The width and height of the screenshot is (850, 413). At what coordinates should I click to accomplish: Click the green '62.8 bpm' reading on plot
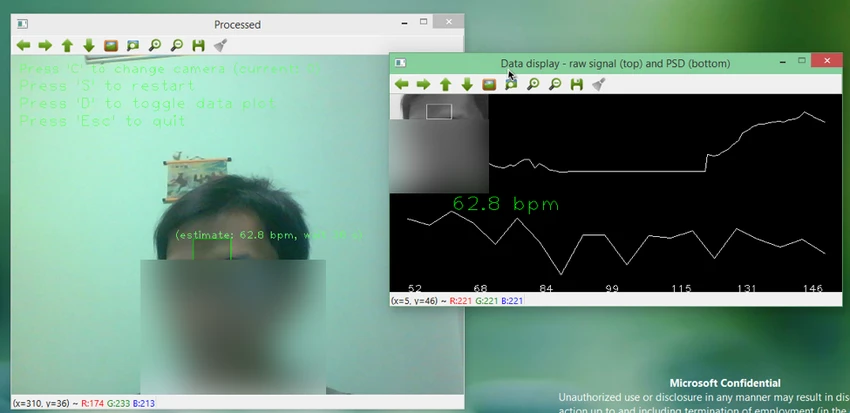(x=505, y=204)
